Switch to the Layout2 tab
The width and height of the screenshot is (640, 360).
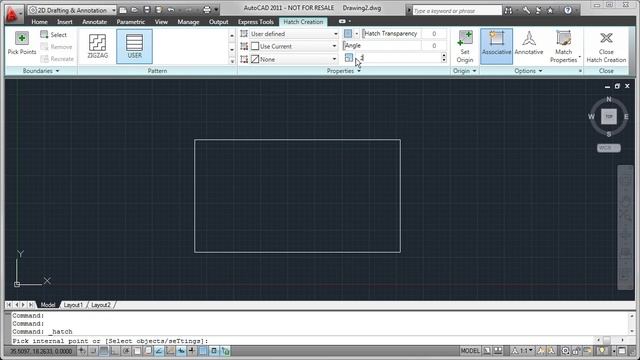(100, 305)
